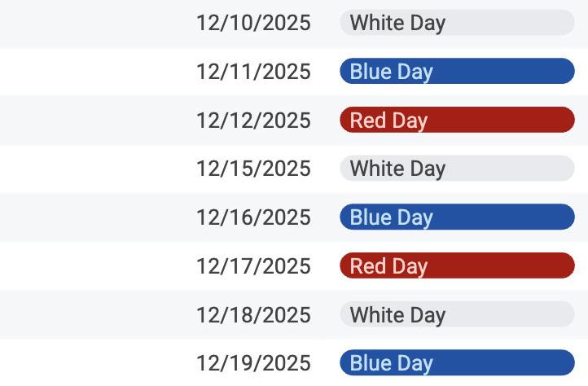Open the White Day chip for 12/10/2025
The width and height of the screenshot is (588, 386).
[x=457, y=23]
